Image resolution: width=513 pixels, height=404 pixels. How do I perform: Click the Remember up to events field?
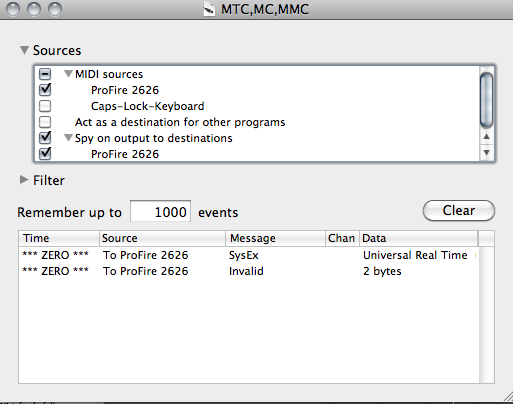pyautogui.click(x=160, y=212)
